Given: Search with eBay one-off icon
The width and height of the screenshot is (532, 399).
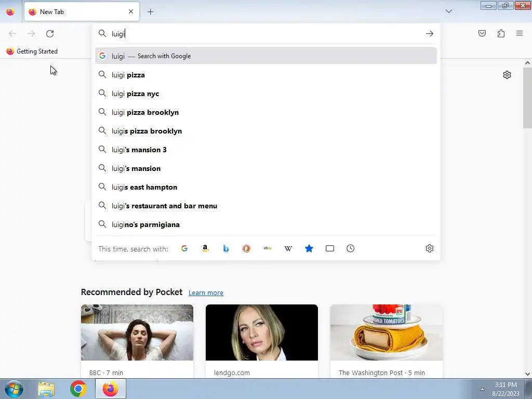Looking at the screenshot, I should point(268,248).
